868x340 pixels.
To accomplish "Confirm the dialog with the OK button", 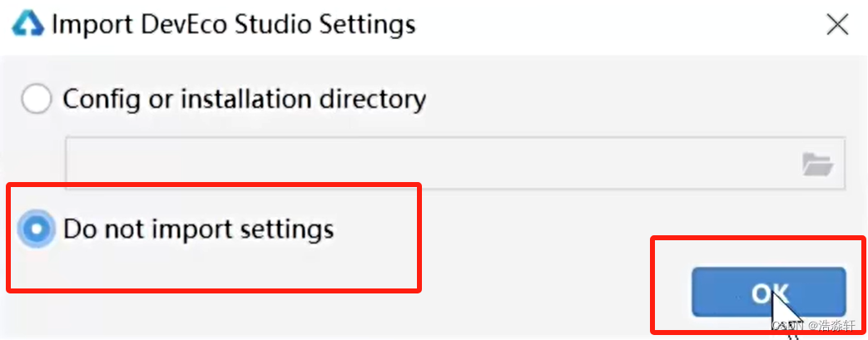I will point(769,293).
